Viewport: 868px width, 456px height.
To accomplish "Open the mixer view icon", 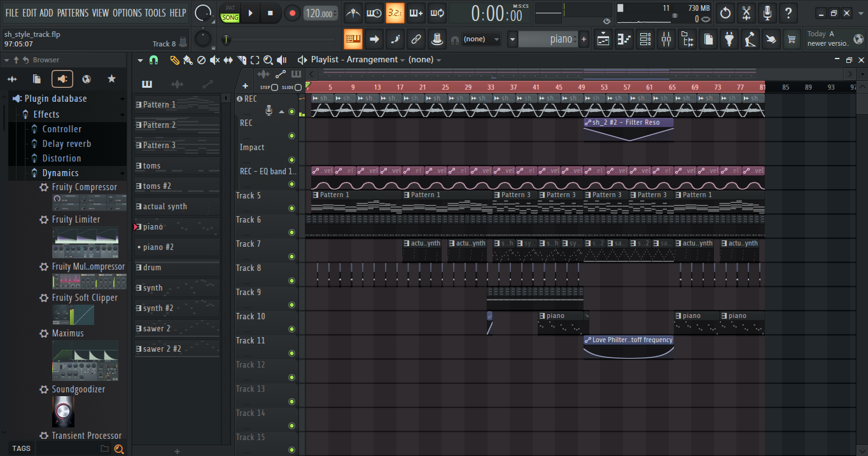I will coord(666,39).
